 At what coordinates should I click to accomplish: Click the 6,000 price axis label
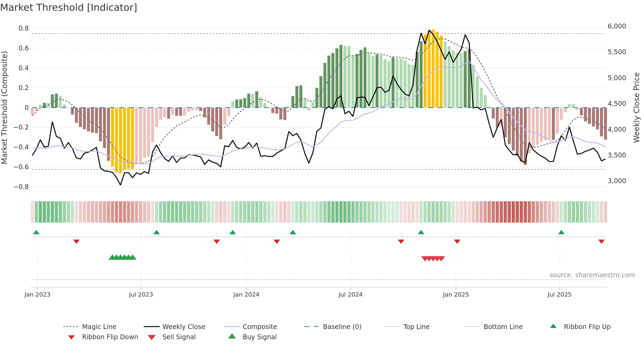coord(617,26)
